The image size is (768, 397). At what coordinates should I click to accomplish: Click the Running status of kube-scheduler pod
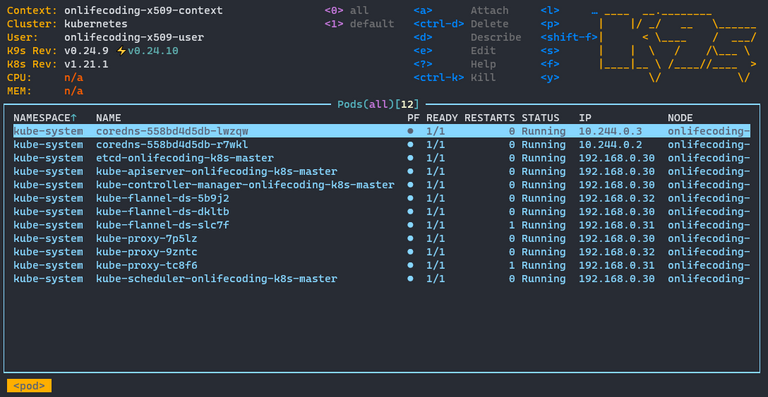544,279
